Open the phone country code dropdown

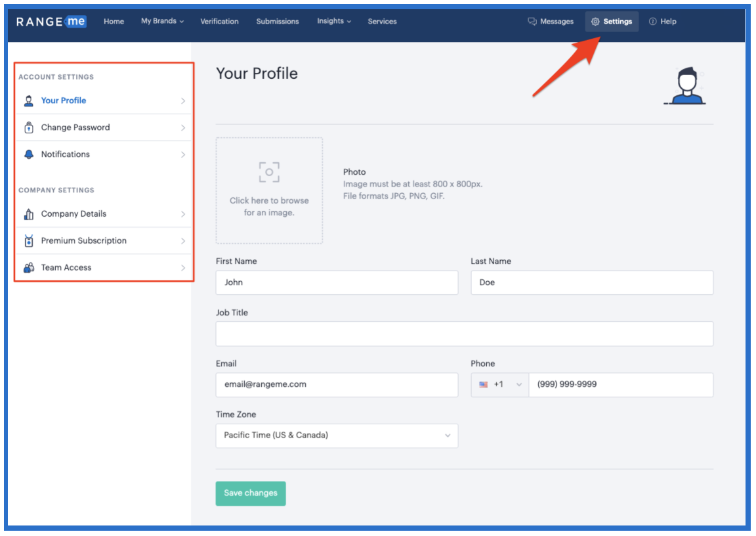coord(500,384)
